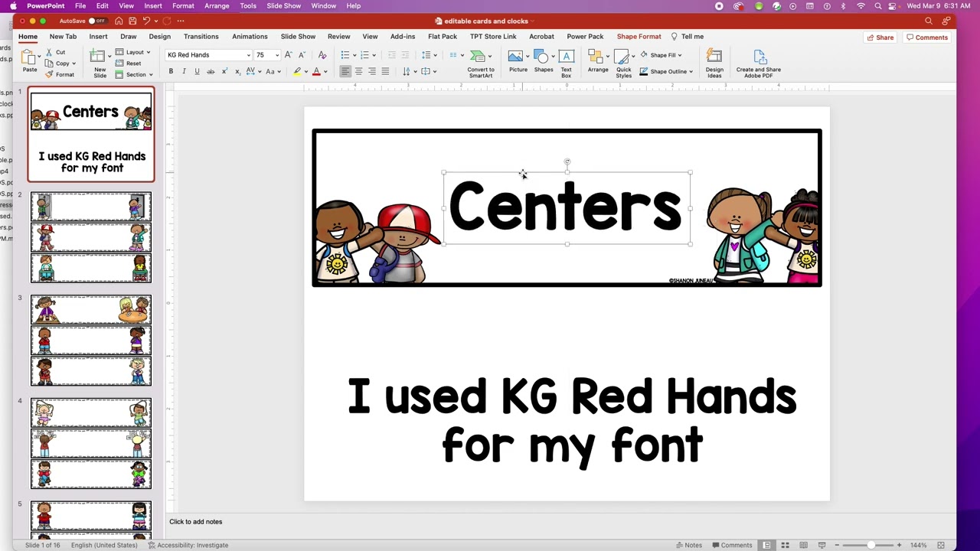The width and height of the screenshot is (980, 551).
Task: Open the Shape Format tab
Action: 639,36
